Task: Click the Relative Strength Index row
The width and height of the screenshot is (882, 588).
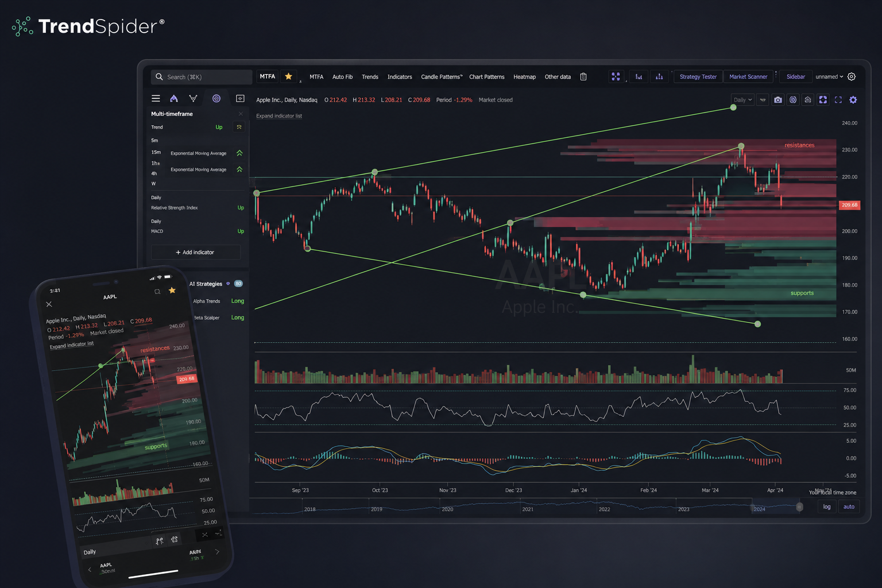Action: tap(198, 208)
